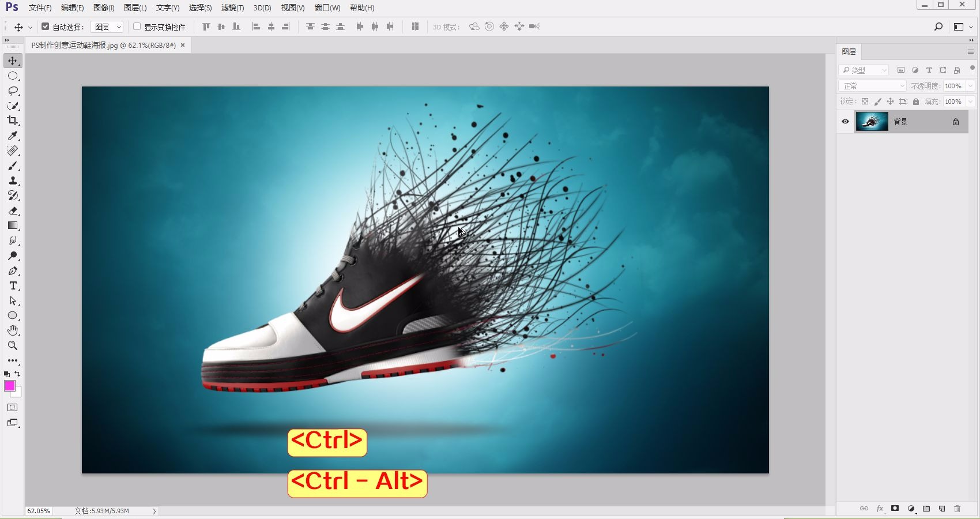The image size is (980, 519).
Task: Reset default foreground and background colors
Action: coord(7,374)
